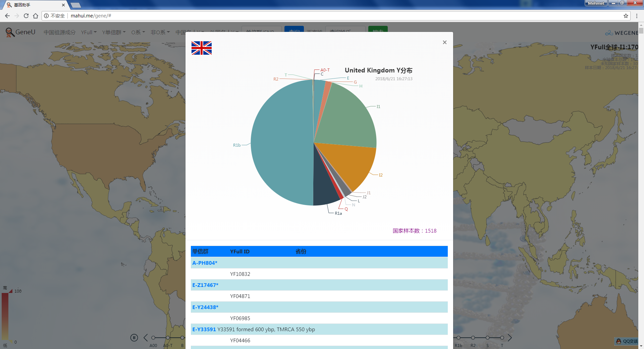Bookmark this page with star icon

point(626,16)
